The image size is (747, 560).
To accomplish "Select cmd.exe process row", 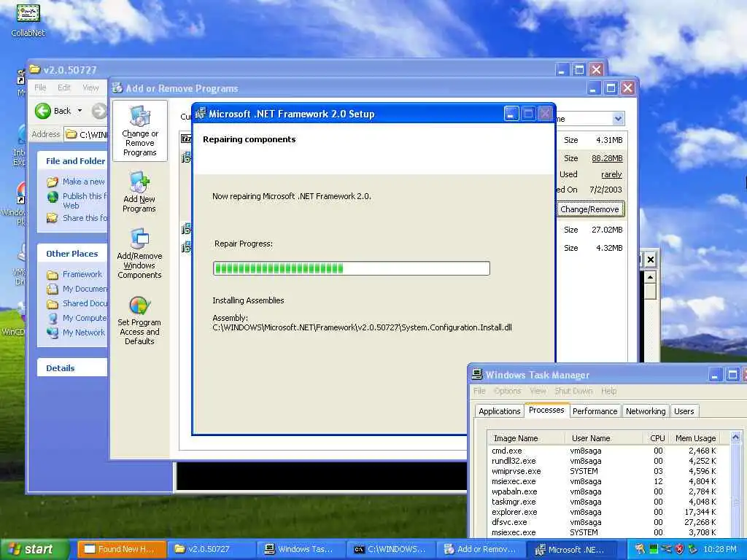I will point(604,451).
